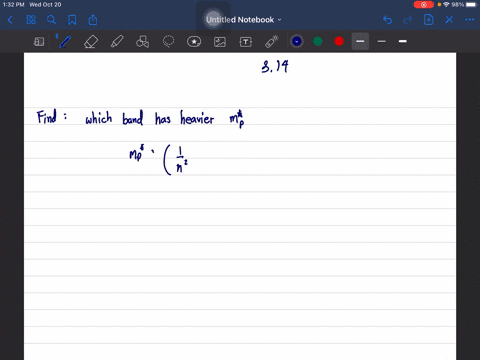Close the notebook with the X icon
480x360 pixels.
tap(449, 20)
